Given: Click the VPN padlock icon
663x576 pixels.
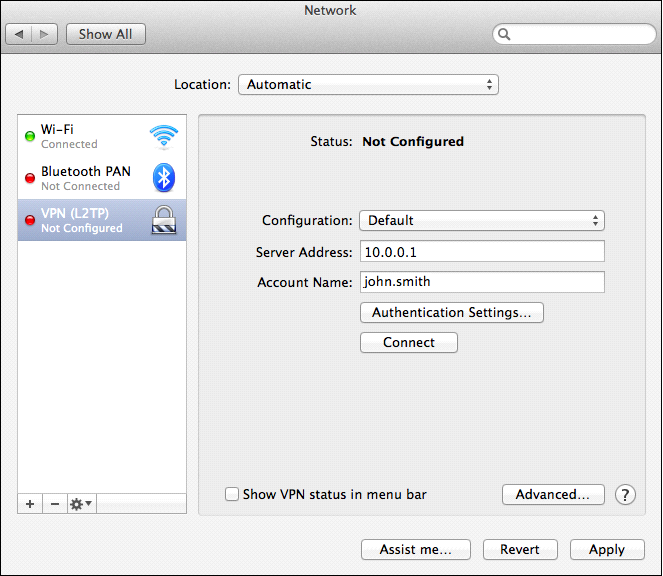Looking at the screenshot, I should (164, 219).
